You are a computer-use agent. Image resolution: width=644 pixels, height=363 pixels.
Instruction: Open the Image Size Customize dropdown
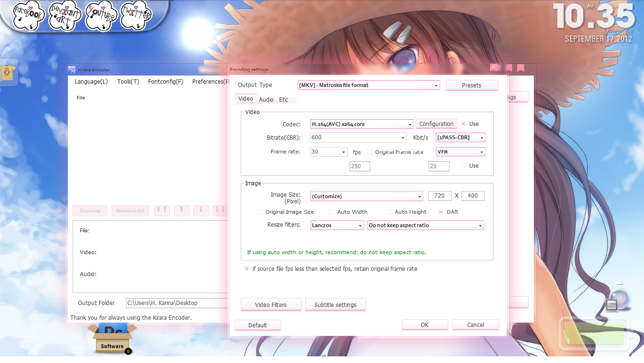(367, 196)
